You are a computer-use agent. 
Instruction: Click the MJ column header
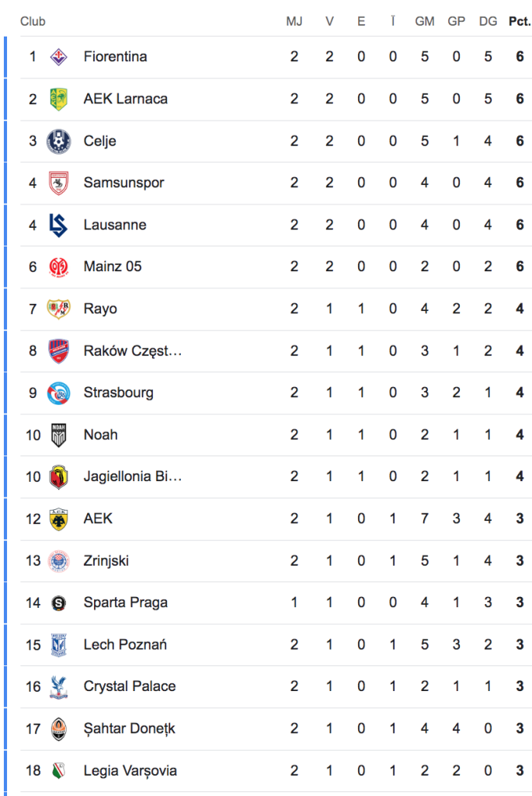coord(294,21)
